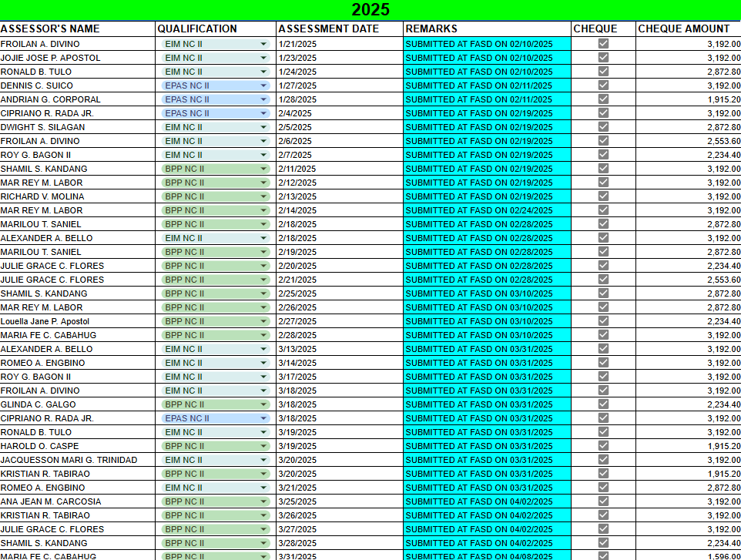Select cheque amount 2,553.60 for FROILAN A. DIVINO
The image size is (741, 560).
coord(689,141)
